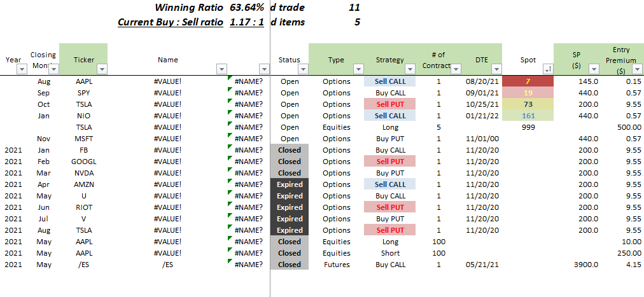644x297 pixels.
Task: Open the Name column filter arrow
Action: pos(221,69)
